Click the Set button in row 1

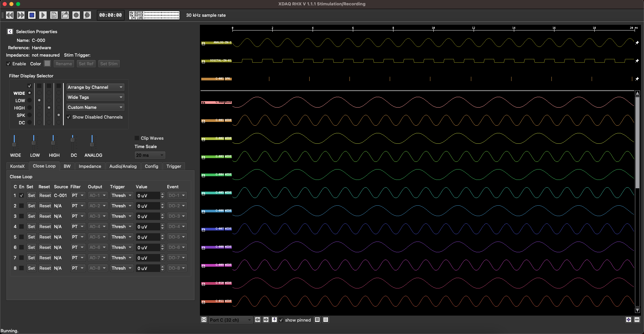tap(31, 196)
